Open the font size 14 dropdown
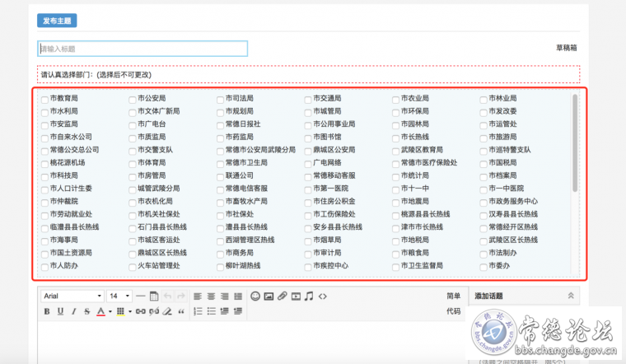 coord(119,296)
